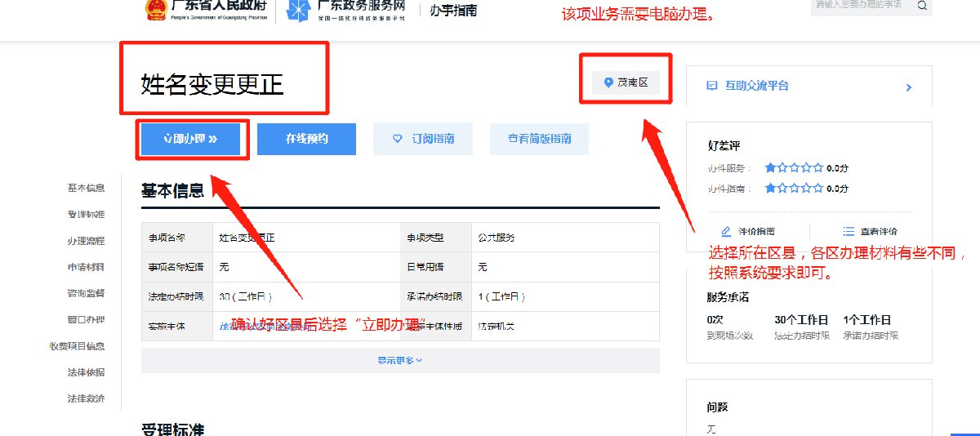The image size is (980, 436).
Task: Click the search magnifier icon
Action: click(x=922, y=5)
